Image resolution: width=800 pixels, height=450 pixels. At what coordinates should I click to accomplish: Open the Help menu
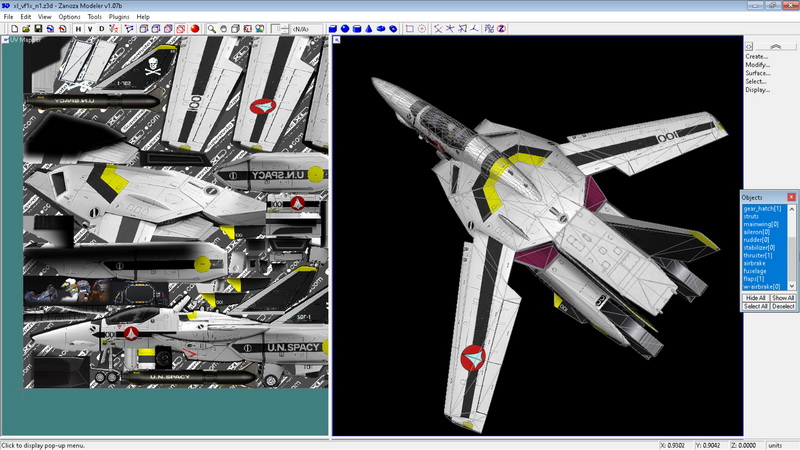(x=143, y=17)
